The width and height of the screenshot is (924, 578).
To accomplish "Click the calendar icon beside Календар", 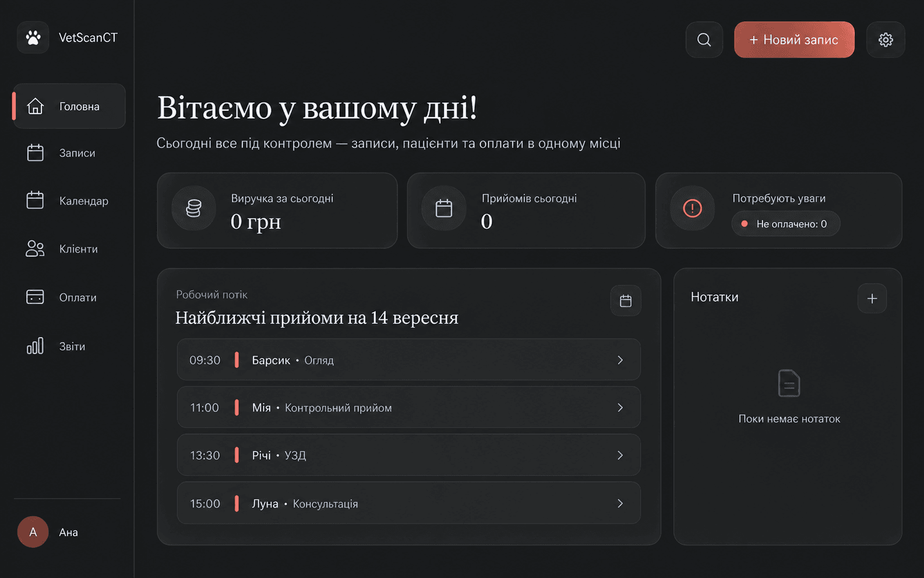I will pyautogui.click(x=36, y=200).
